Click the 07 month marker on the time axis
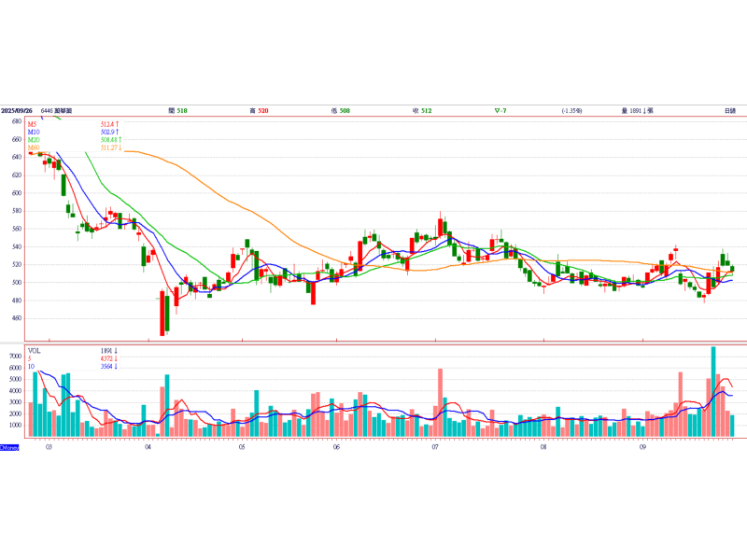 pos(436,448)
